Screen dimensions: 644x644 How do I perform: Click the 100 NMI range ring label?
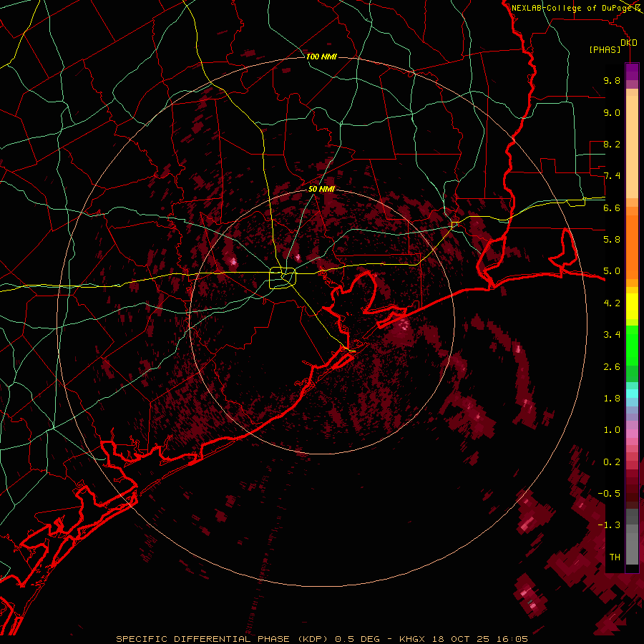(x=321, y=57)
